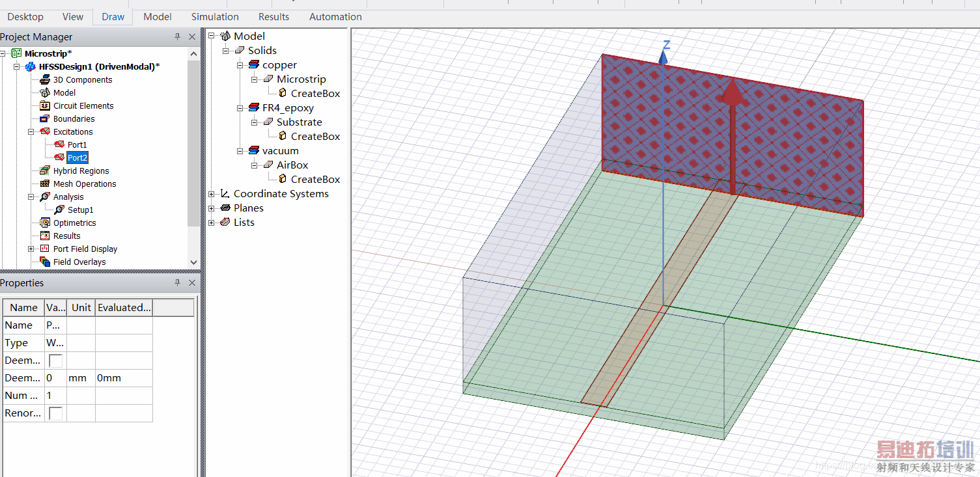Select Port1 under Excitations

(x=77, y=145)
